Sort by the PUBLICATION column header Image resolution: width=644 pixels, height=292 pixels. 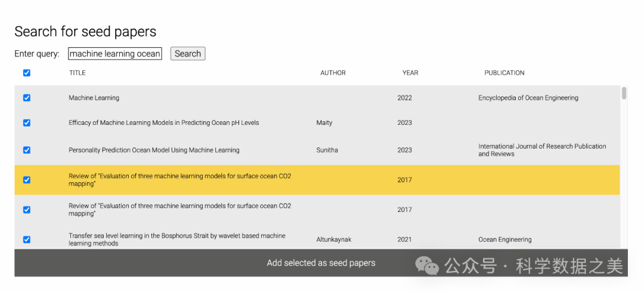[504, 73]
